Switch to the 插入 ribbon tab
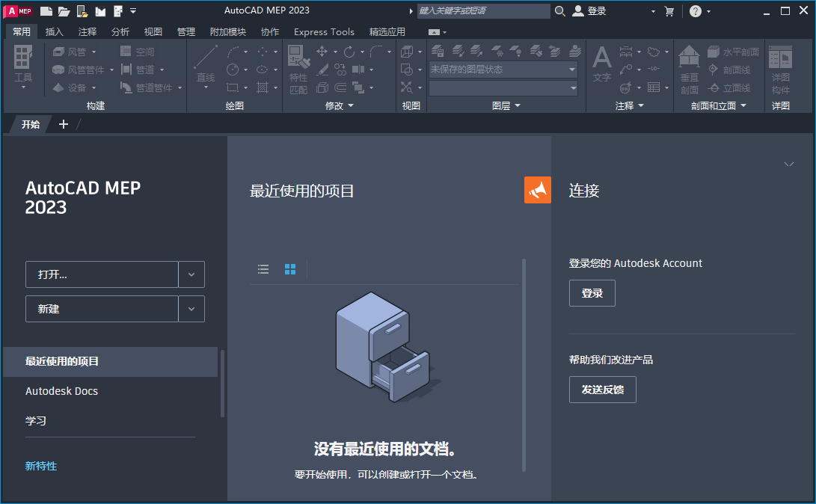Screen dimensions: 816x504 [x=55, y=31]
